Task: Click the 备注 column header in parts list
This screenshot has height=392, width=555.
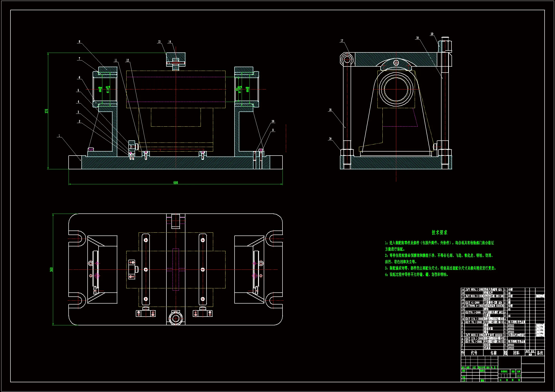Action: (x=540, y=353)
